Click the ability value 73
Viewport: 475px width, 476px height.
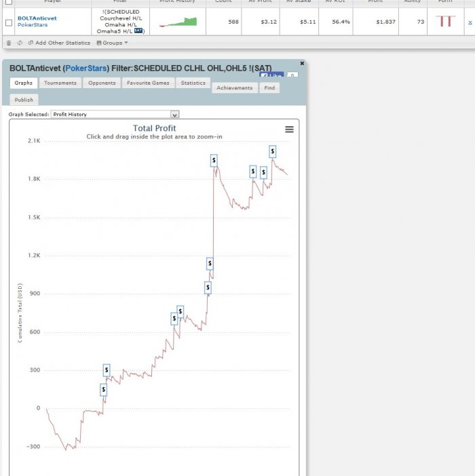click(421, 22)
